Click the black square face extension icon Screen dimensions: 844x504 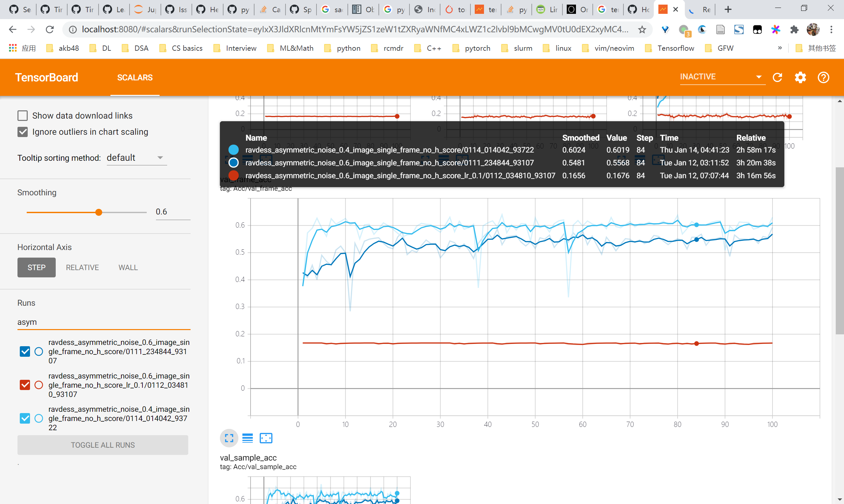pyautogui.click(x=757, y=30)
